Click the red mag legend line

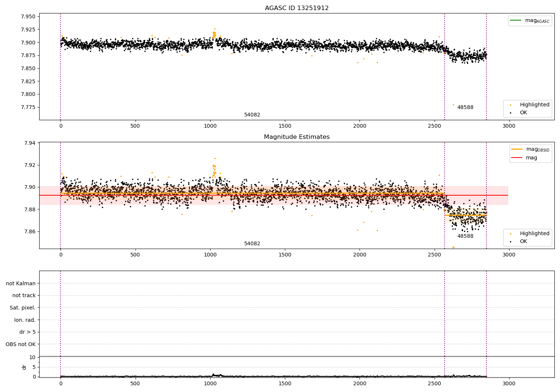tap(517, 158)
